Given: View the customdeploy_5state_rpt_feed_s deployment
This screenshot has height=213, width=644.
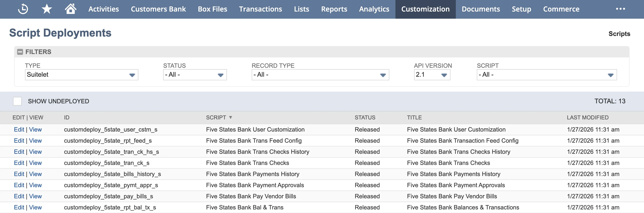Looking at the screenshot, I should 35,141.
